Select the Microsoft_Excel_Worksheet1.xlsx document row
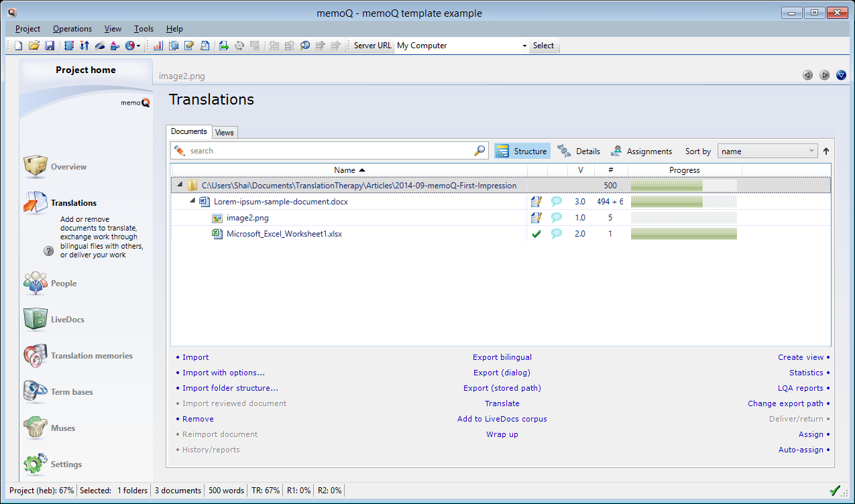855x504 pixels. tap(501, 234)
